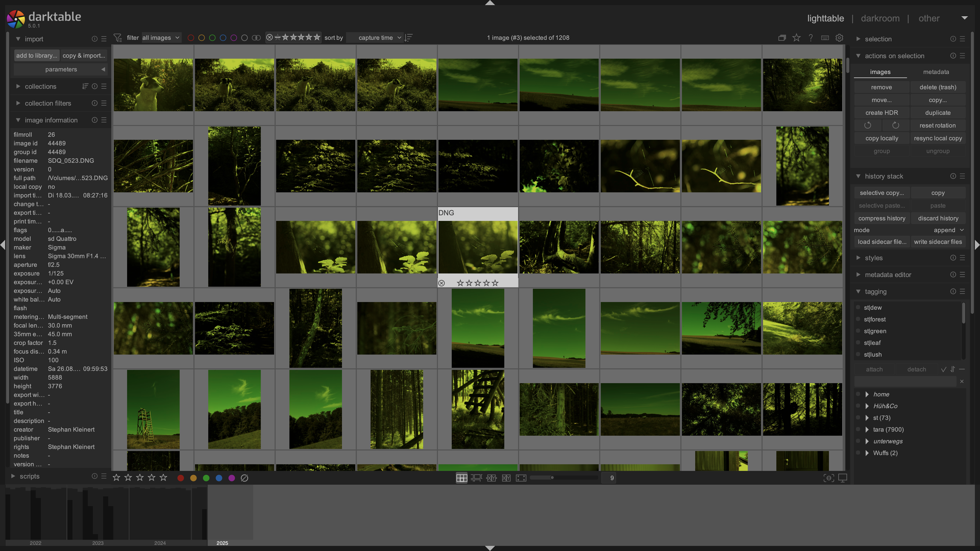
Task: Expand the import parameters section
Action: coord(61,69)
